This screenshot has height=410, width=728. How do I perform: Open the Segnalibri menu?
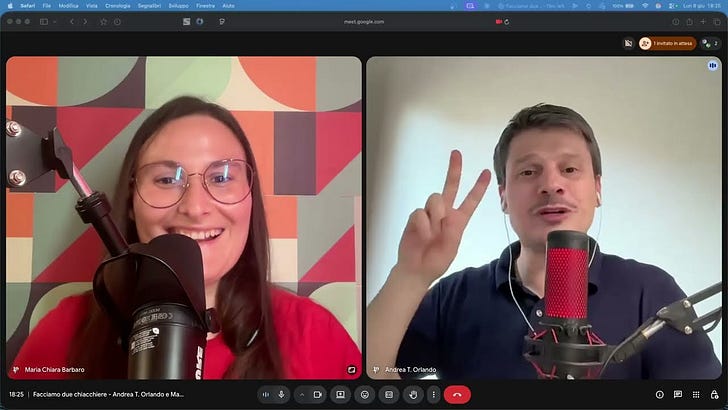click(x=150, y=6)
